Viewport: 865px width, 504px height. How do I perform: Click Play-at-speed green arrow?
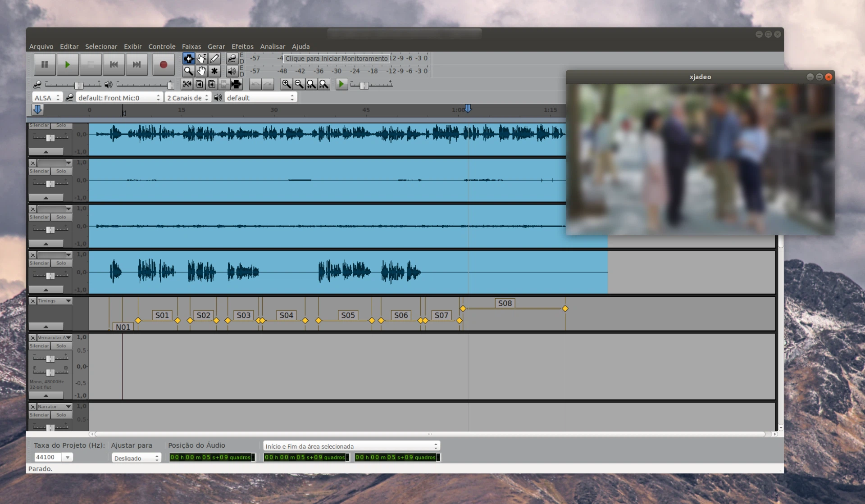[x=341, y=84]
